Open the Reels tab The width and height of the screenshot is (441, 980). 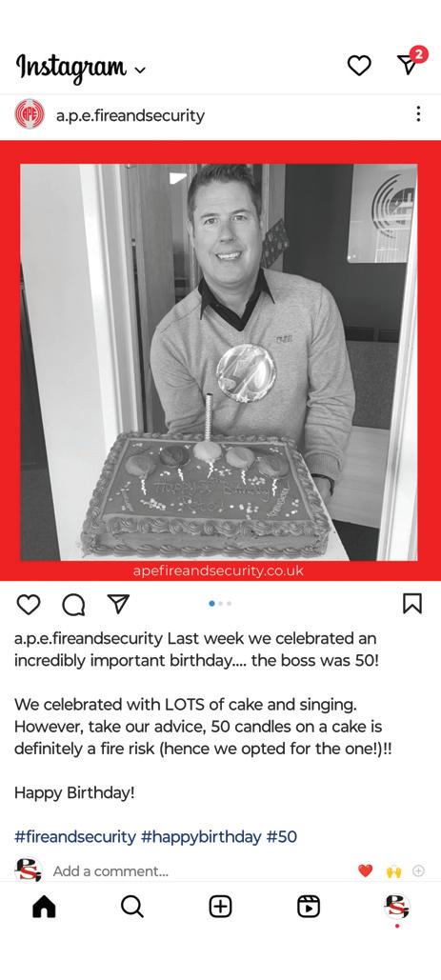point(309,907)
